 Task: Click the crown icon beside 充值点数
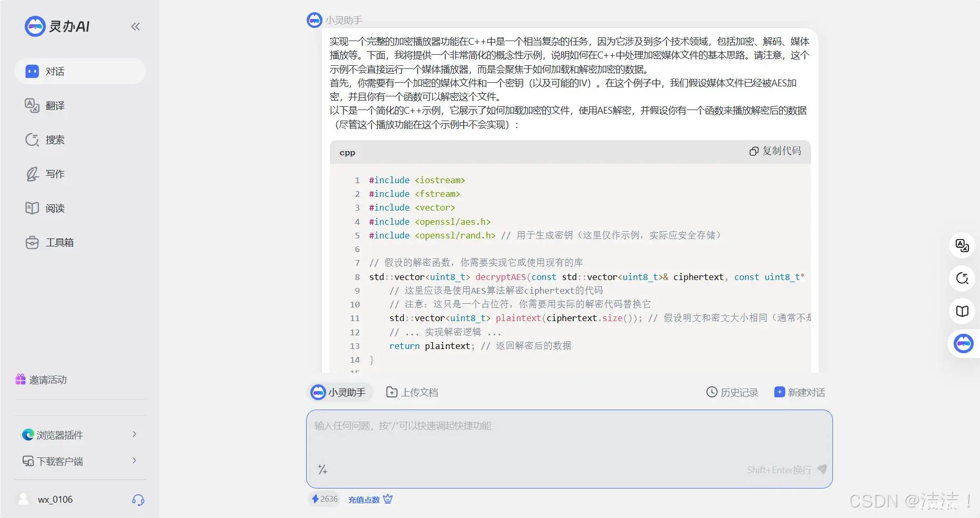click(x=388, y=499)
